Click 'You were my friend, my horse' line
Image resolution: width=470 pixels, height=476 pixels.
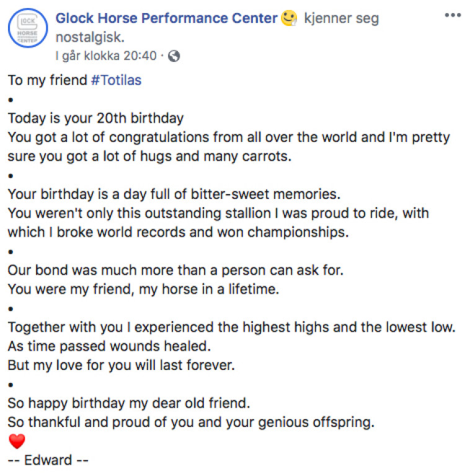click(x=145, y=289)
